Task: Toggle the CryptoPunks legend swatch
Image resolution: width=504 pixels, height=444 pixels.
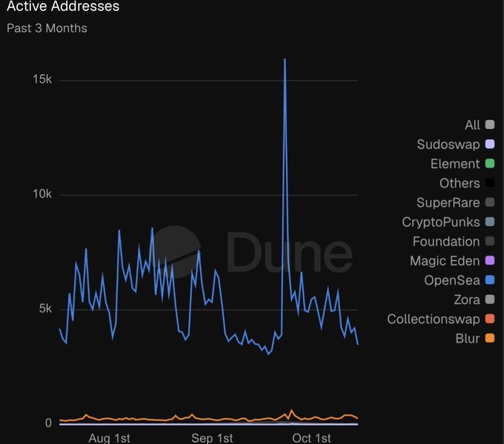Action: 489,222
